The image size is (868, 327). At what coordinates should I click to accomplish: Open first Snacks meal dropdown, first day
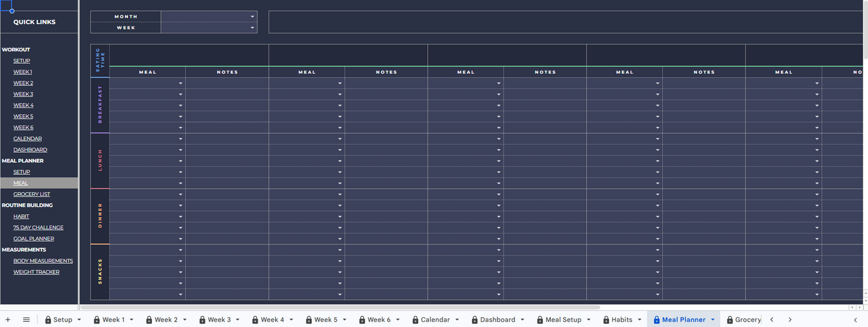coord(180,250)
